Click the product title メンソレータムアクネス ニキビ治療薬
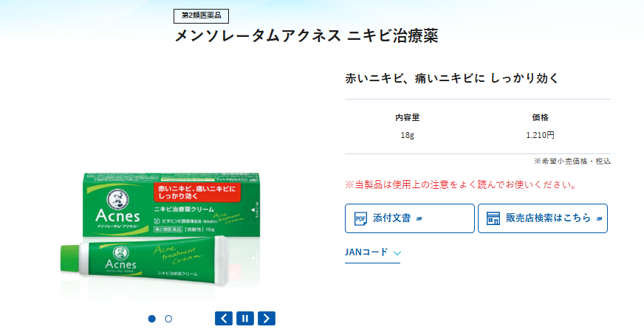 306,35
